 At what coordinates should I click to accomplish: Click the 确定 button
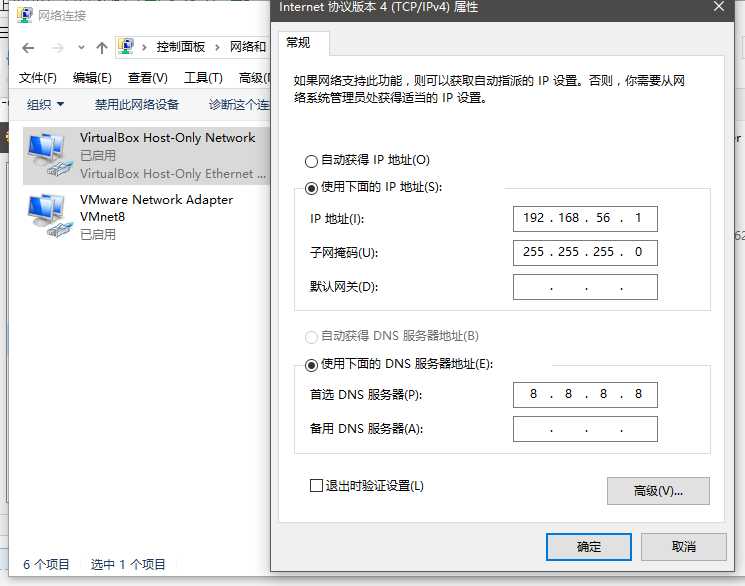click(x=589, y=547)
